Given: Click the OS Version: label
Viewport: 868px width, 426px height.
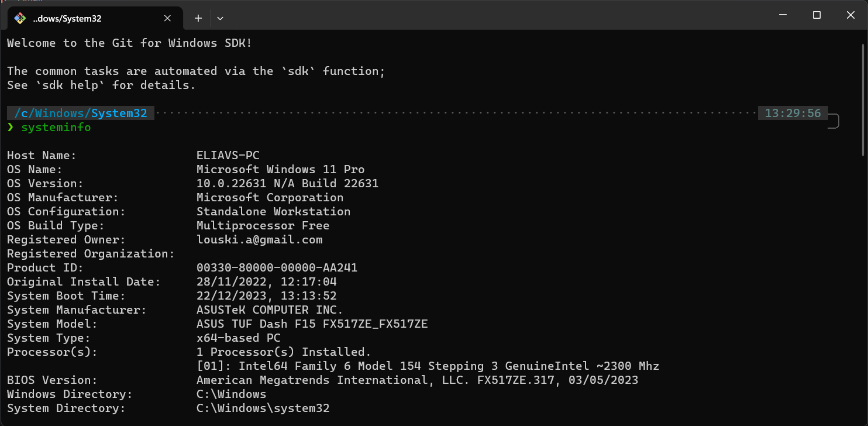Looking at the screenshot, I should click(x=46, y=183).
